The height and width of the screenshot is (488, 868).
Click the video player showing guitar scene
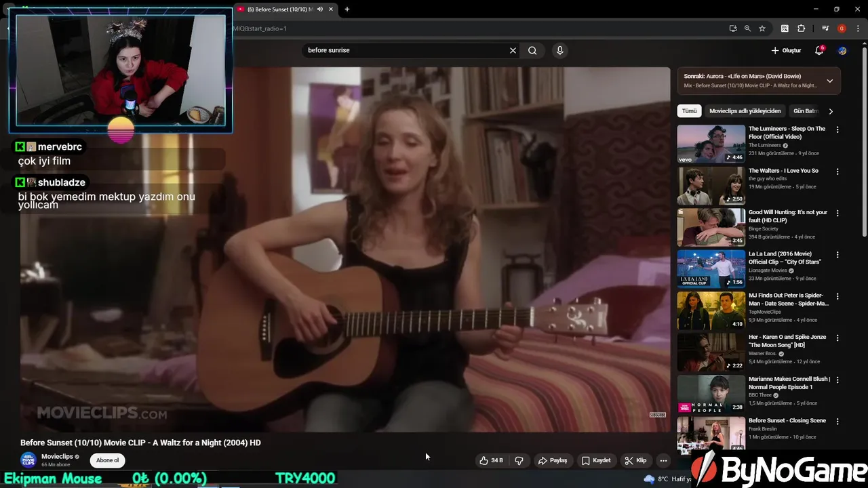coord(345,249)
